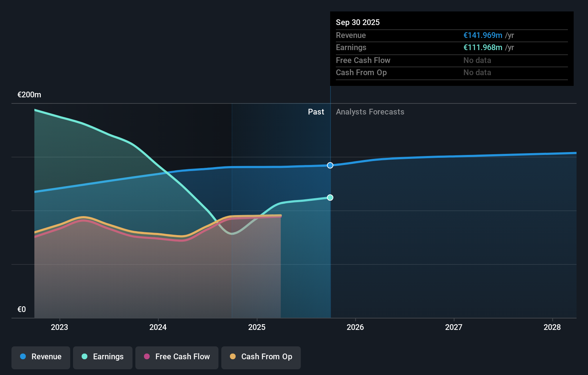Screen dimensions: 588x375
Task: Select the Earnings data point marker on the chart
Action: (330, 197)
